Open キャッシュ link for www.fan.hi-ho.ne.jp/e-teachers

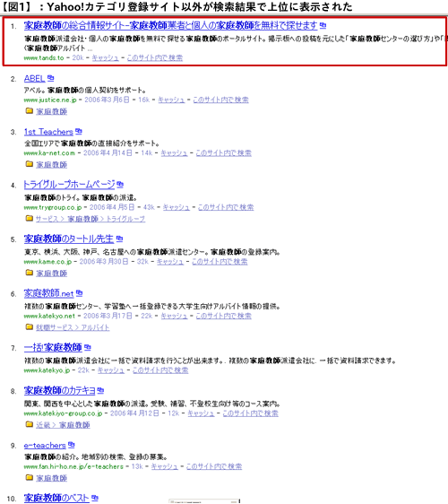tap(165, 466)
